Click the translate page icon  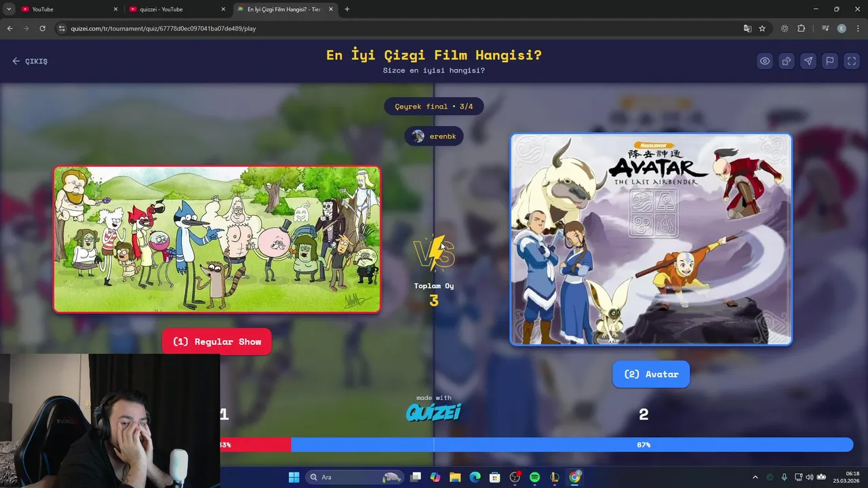click(747, 28)
